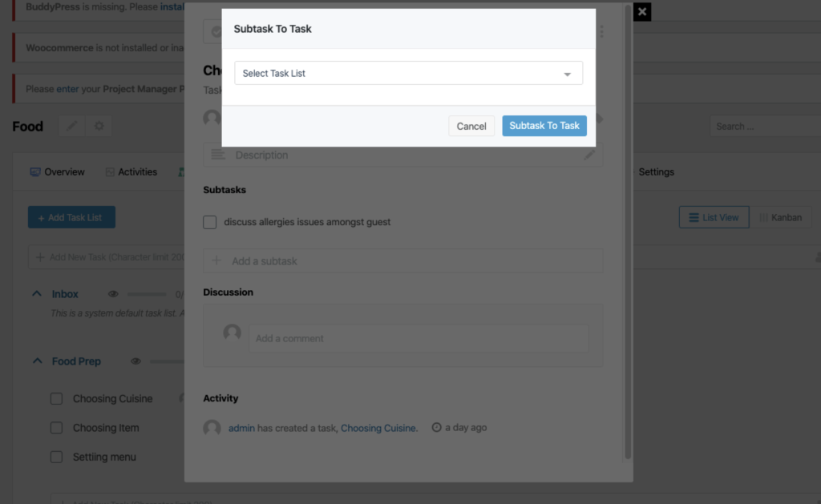Click the admin avatar in Activity

212,428
